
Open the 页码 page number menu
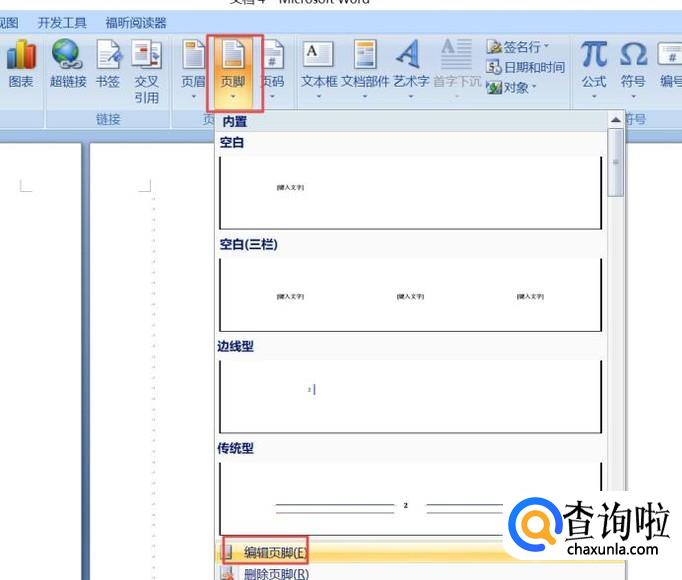point(273,70)
